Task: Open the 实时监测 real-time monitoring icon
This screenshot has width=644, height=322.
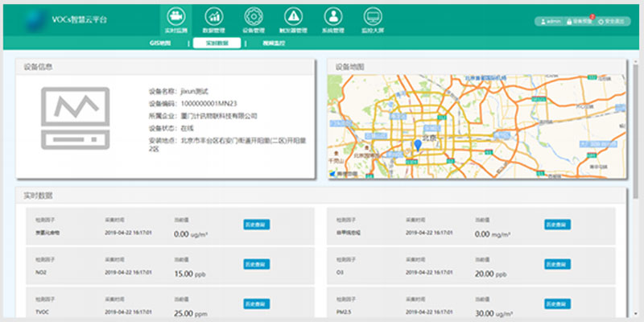Action: (175, 18)
